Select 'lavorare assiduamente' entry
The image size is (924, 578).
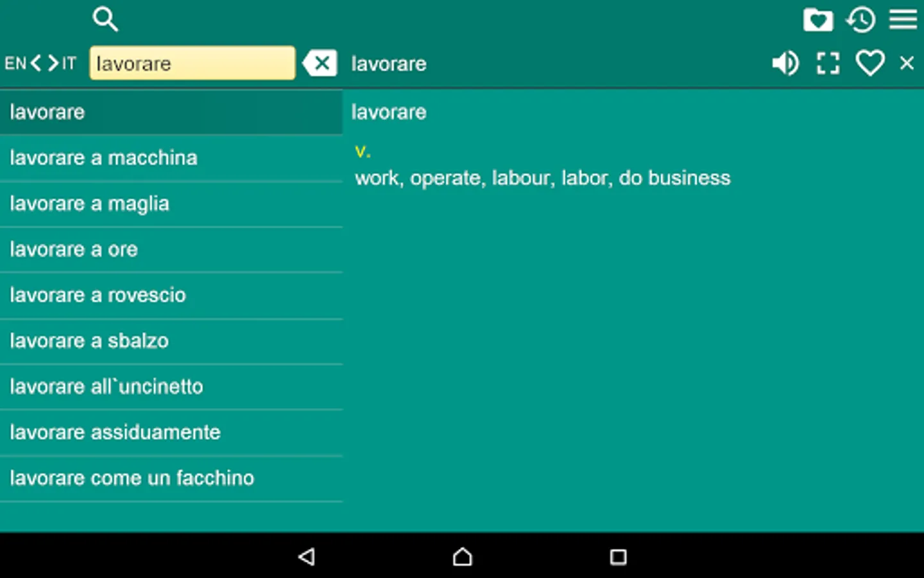click(x=171, y=432)
